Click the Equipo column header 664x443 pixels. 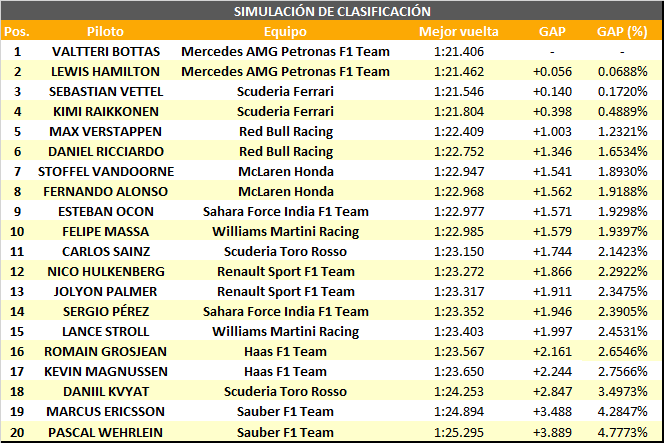tap(285, 31)
